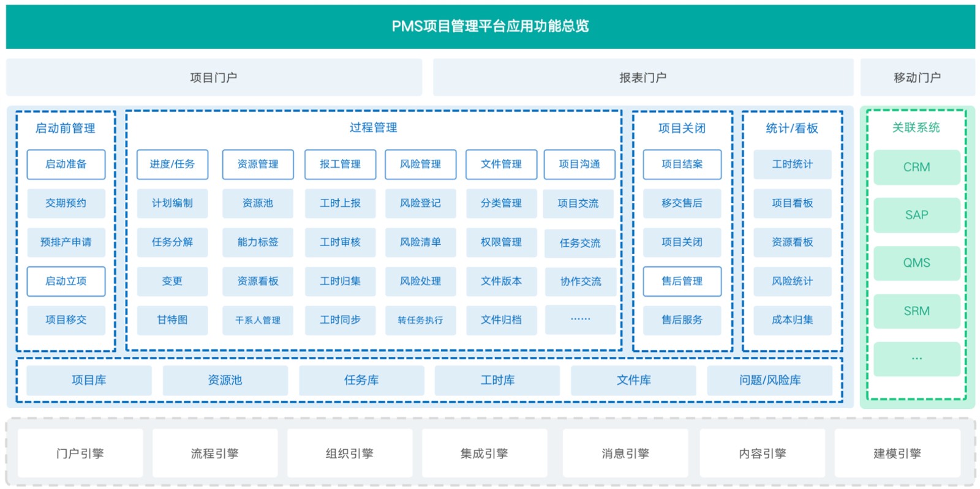
Task: Open the 项目移交 function
Action: pyautogui.click(x=66, y=320)
